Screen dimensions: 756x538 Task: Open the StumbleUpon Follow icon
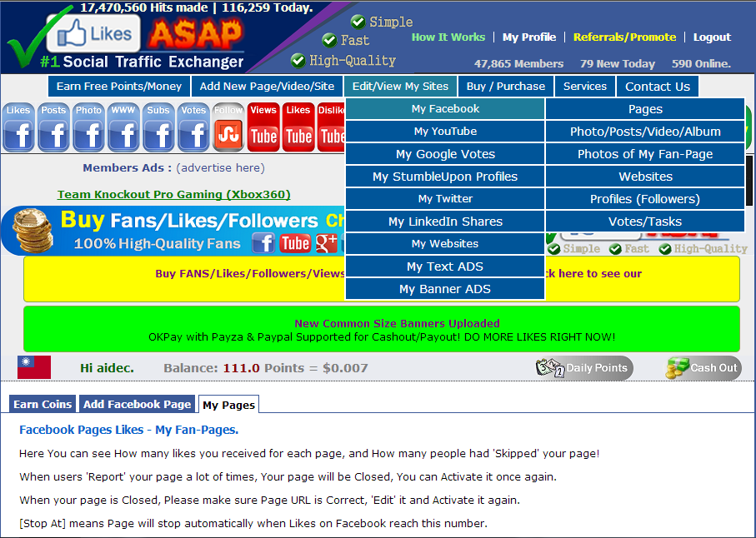228,127
